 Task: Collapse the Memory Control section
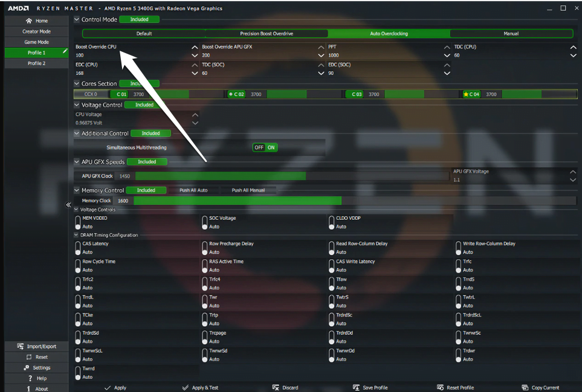[76, 190]
